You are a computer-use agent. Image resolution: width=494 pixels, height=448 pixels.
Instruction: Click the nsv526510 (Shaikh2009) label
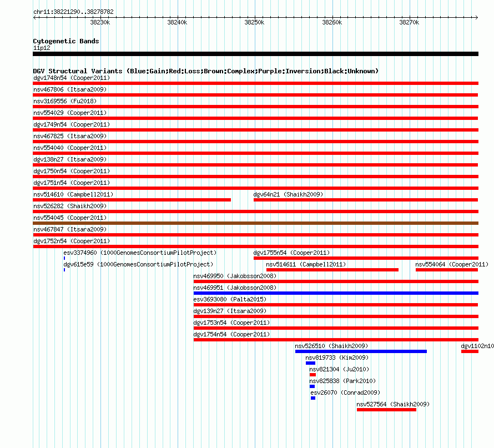331,346
